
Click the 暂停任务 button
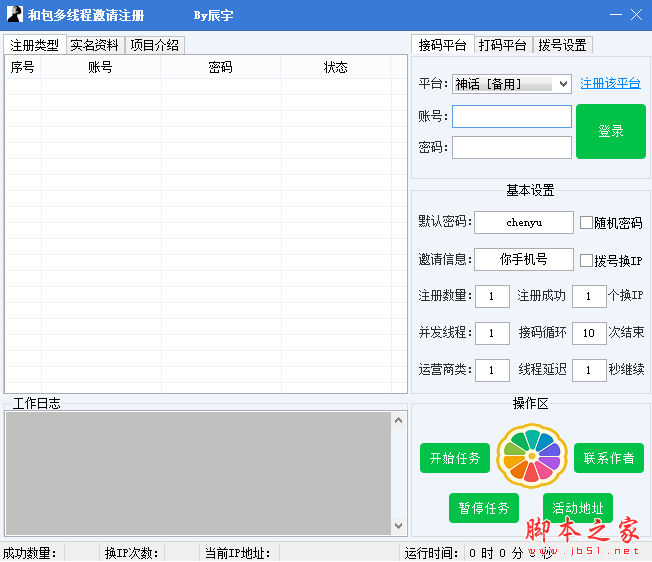pyautogui.click(x=484, y=508)
